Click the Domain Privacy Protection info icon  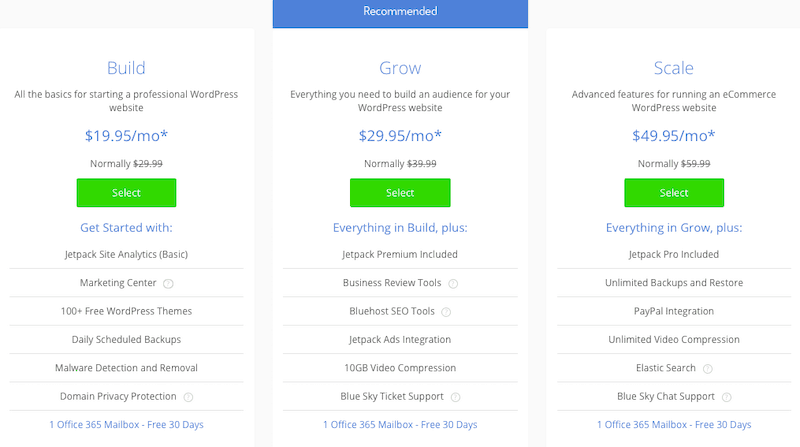[x=188, y=396]
